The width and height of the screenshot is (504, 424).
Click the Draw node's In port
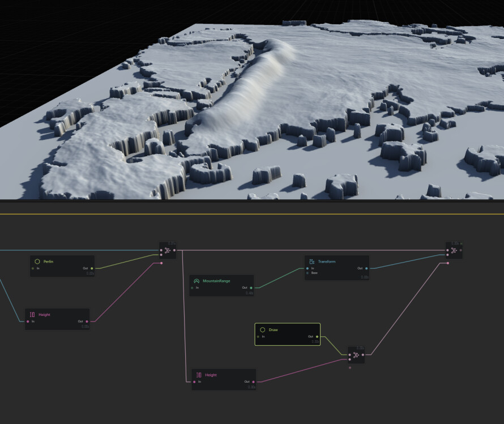[x=258, y=336]
